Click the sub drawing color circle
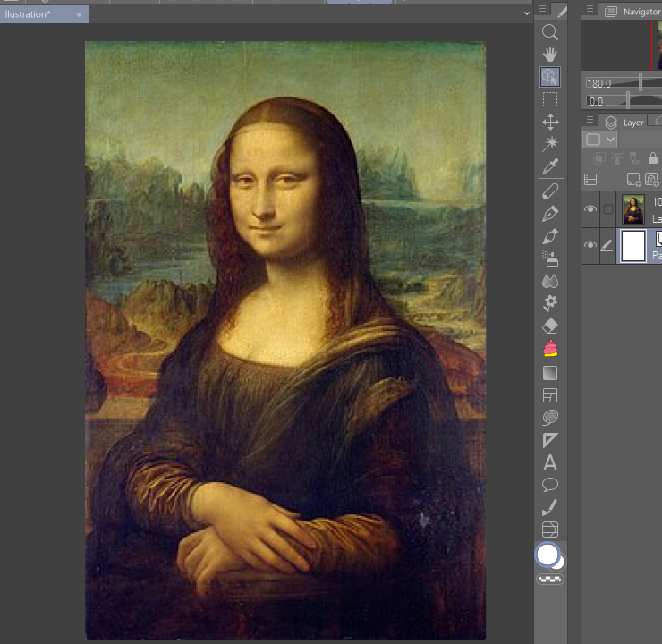662x644 pixels. (560, 563)
